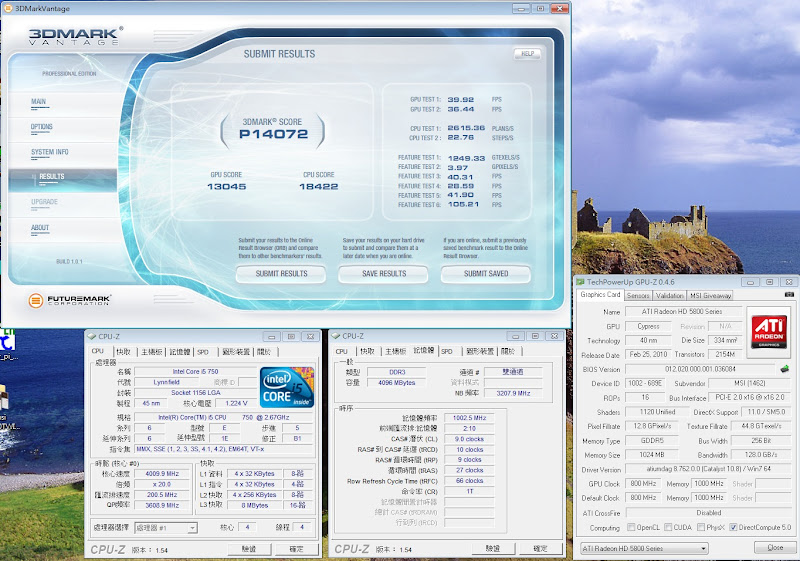Click 確定 button in right CPU-Z window
This screenshot has width=800, height=561.
[x=540, y=549]
